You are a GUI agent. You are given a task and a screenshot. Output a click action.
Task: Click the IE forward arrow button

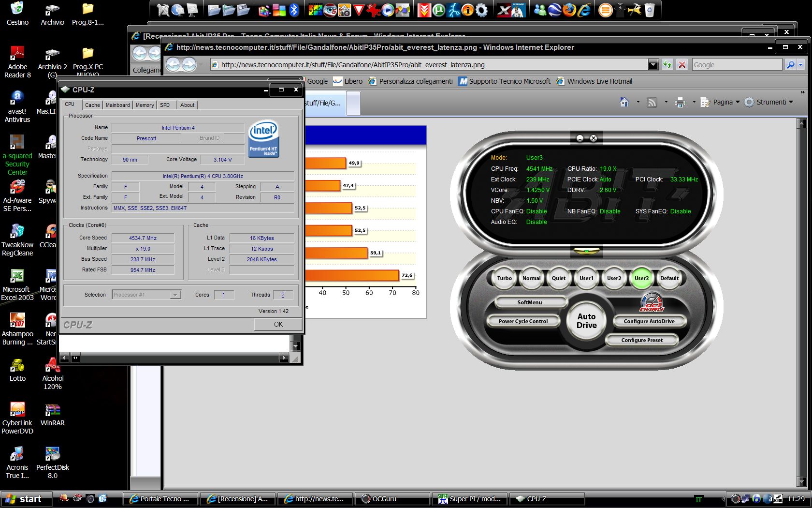pos(189,64)
